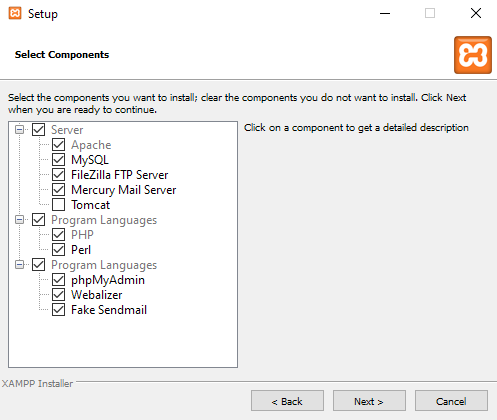Select the Server label in tree
This screenshot has width=497, height=420.
pos(67,130)
